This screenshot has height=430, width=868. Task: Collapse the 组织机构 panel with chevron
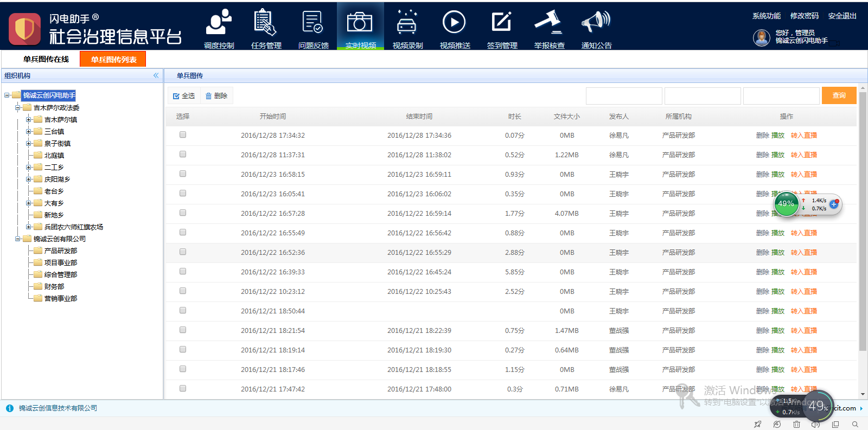coord(156,75)
